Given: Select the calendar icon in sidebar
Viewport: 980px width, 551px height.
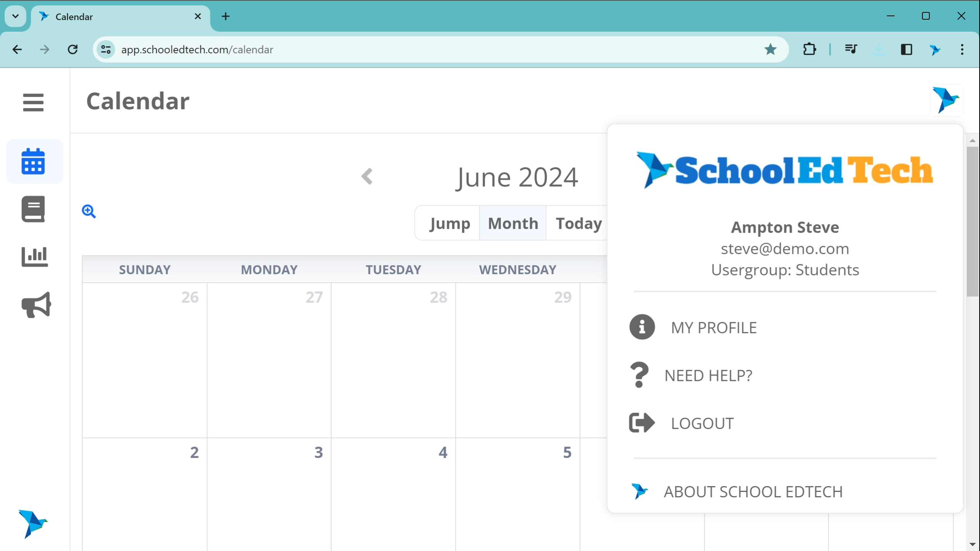Looking at the screenshot, I should click(33, 162).
